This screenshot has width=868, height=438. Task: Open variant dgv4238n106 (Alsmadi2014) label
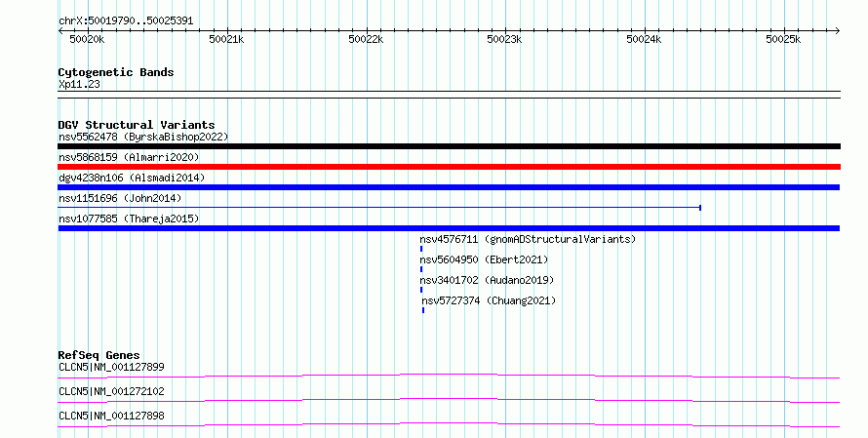point(132,178)
